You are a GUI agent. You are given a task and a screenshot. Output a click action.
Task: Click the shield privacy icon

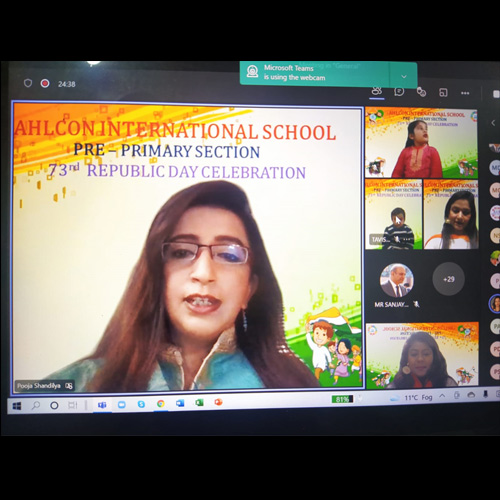(28, 83)
